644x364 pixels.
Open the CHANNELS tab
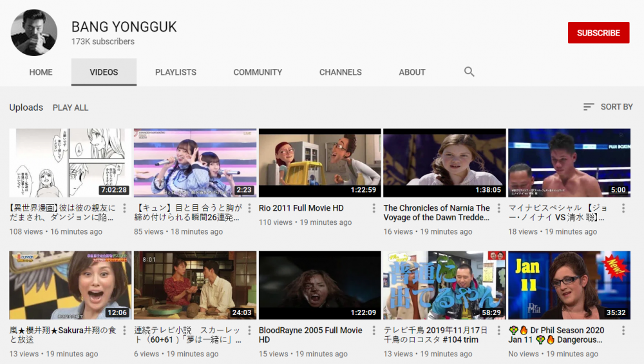pyautogui.click(x=340, y=72)
